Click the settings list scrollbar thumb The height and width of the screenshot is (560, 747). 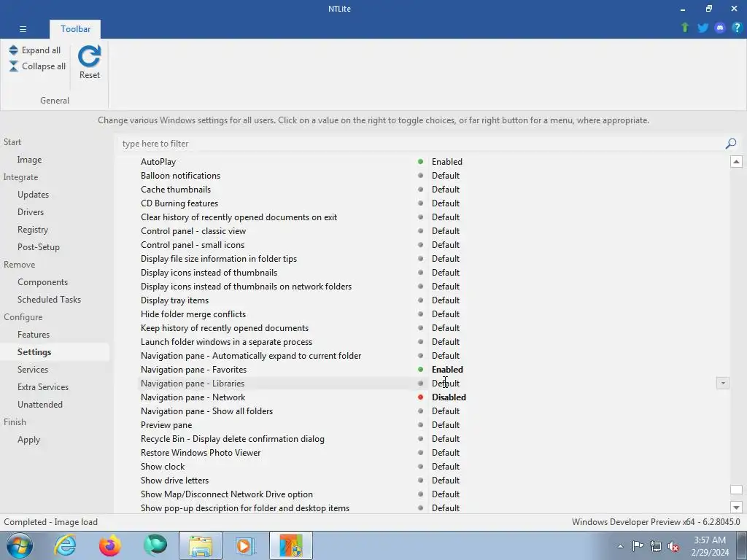tap(736, 490)
